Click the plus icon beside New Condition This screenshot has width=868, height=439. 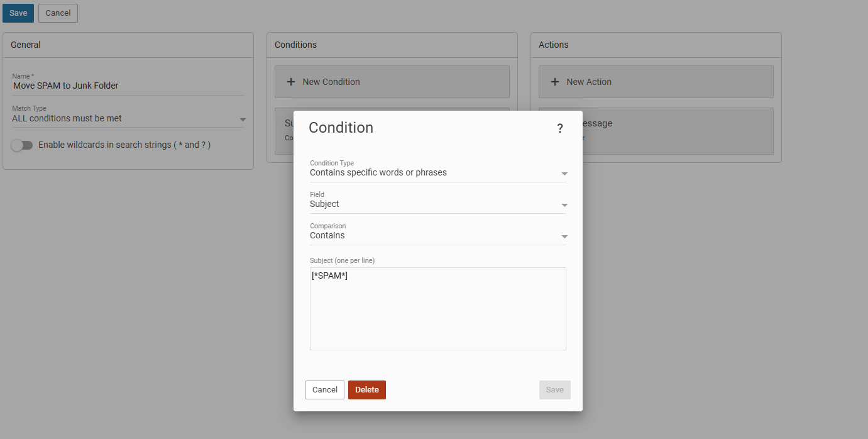click(291, 82)
